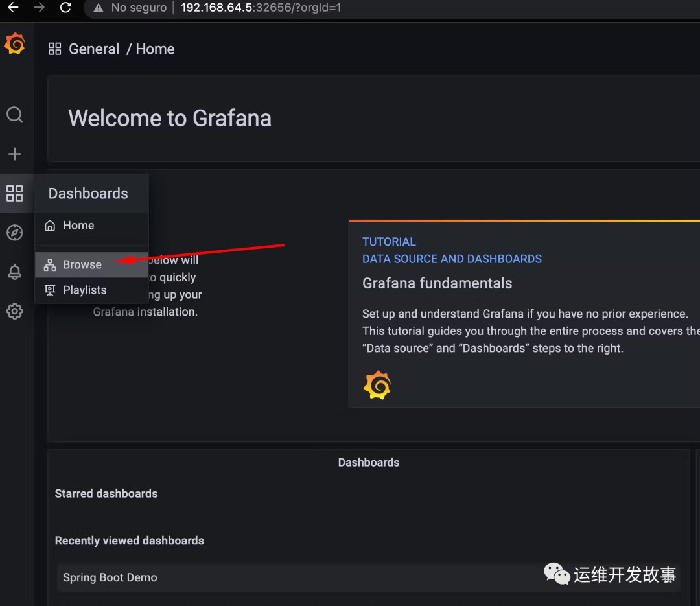Choose Home in the Dashboards menu
Image resolution: width=700 pixels, height=606 pixels.
(x=78, y=226)
